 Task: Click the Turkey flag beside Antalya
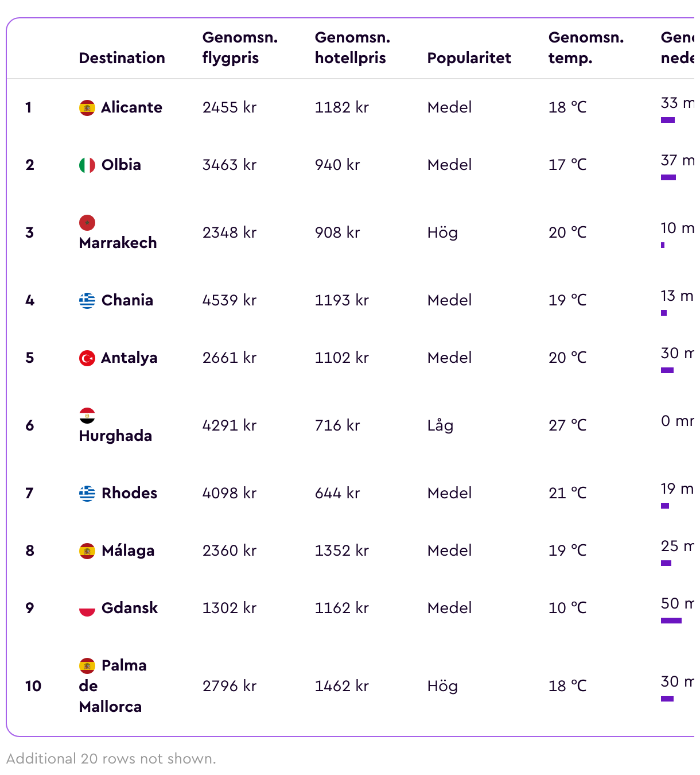point(87,358)
